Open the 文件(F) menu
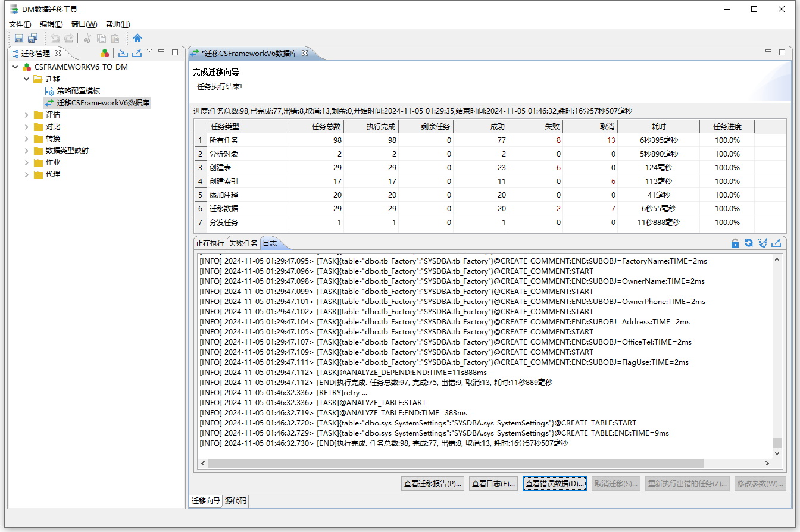Screen dimensions: 800x532 [20, 24]
